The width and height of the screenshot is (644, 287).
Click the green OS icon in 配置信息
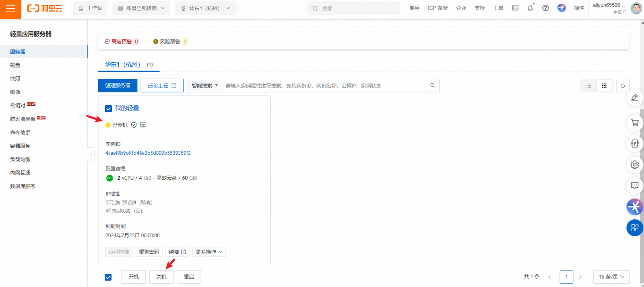(x=109, y=178)
